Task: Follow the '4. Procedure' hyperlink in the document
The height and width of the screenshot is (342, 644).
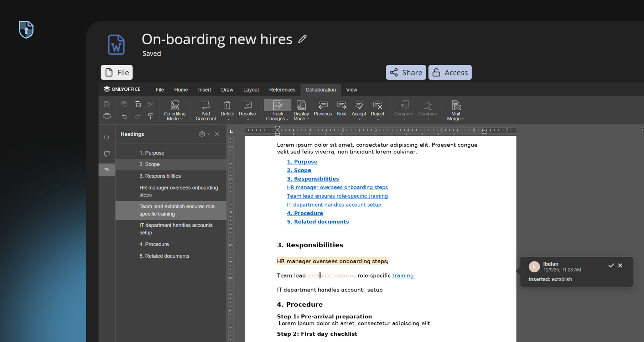Action: pos(305,213)
